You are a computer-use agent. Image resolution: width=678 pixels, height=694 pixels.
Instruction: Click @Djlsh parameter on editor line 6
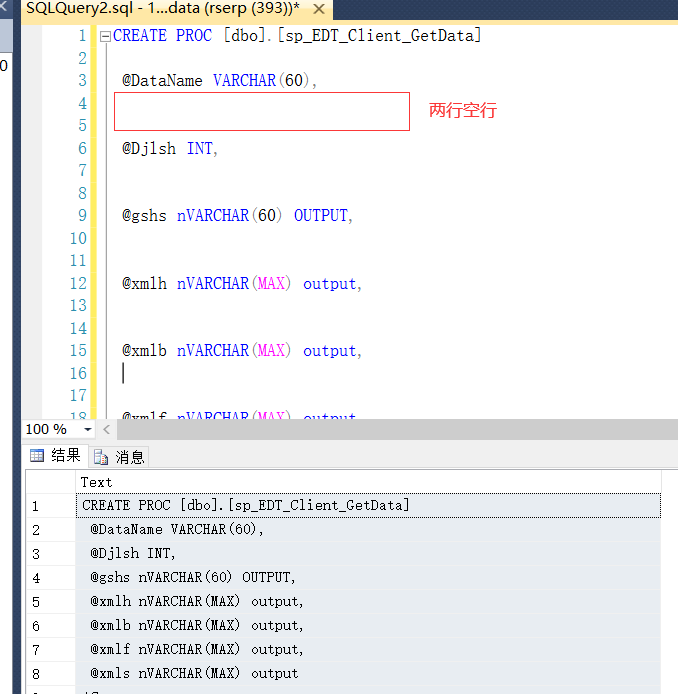[149, 149]
